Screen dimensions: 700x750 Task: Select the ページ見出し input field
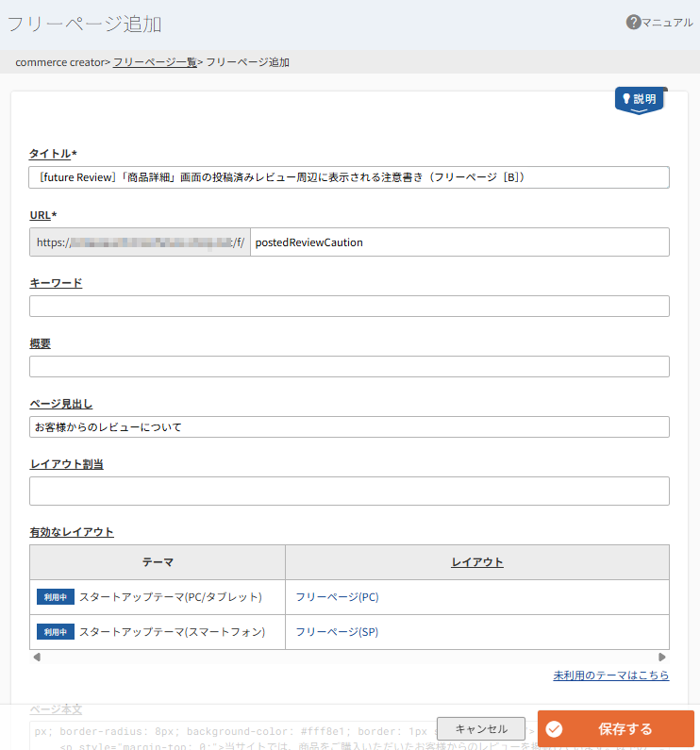349,426
